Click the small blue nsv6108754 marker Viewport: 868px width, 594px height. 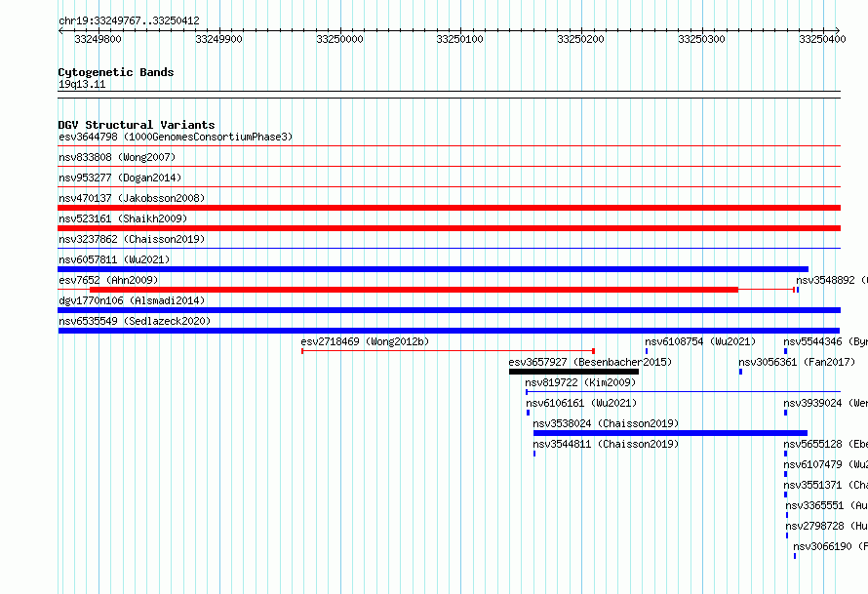point(647,351)
